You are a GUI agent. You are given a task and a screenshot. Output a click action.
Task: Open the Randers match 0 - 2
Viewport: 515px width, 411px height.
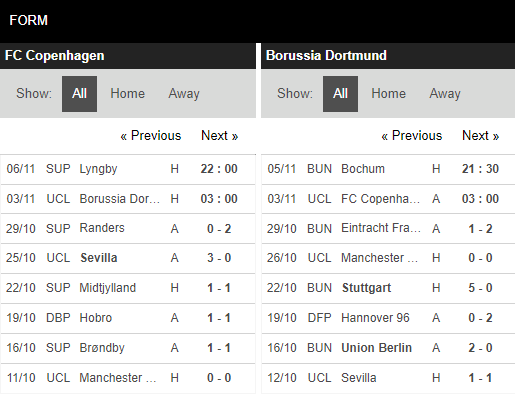(128, 229)
